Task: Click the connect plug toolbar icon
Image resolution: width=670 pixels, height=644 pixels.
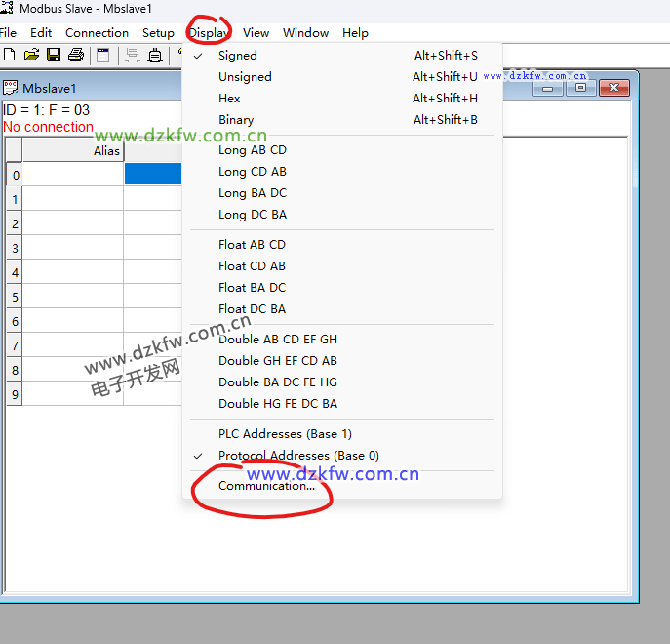Action: pos(155,56)
